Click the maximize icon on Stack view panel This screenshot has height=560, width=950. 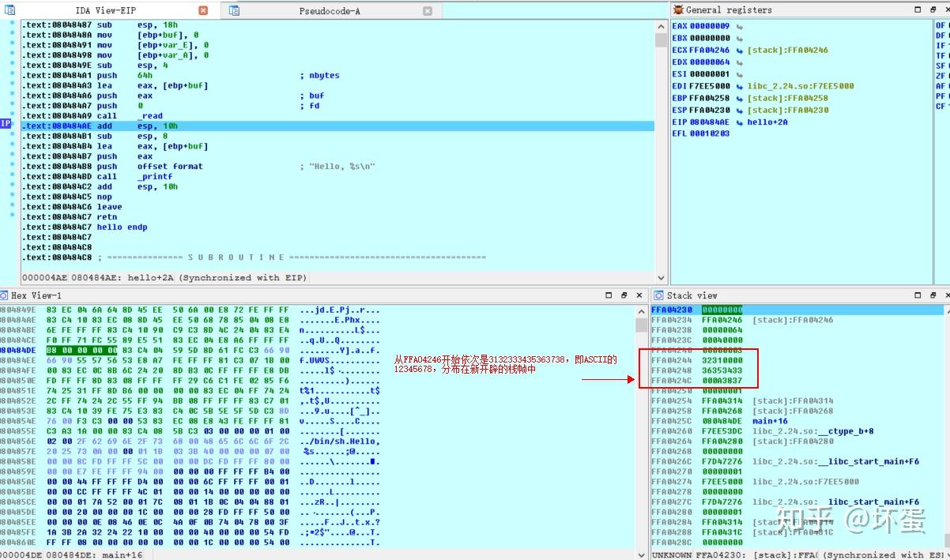pos(917,295)
